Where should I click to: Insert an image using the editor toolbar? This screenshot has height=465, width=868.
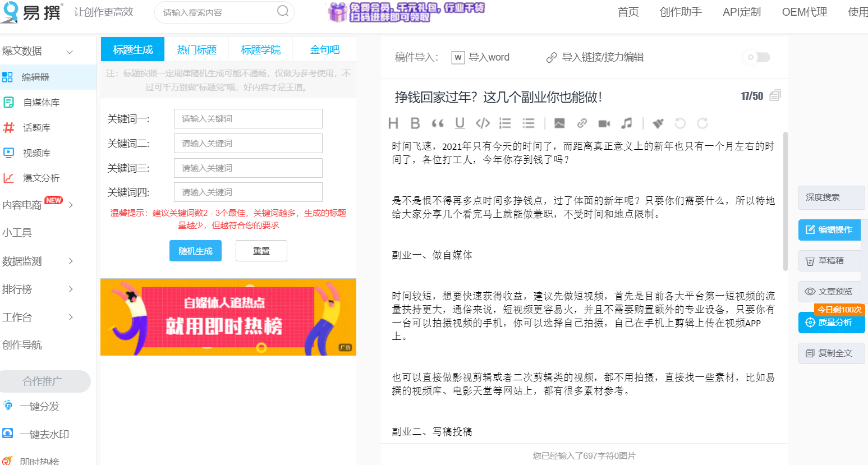click(x=559, y=123)
